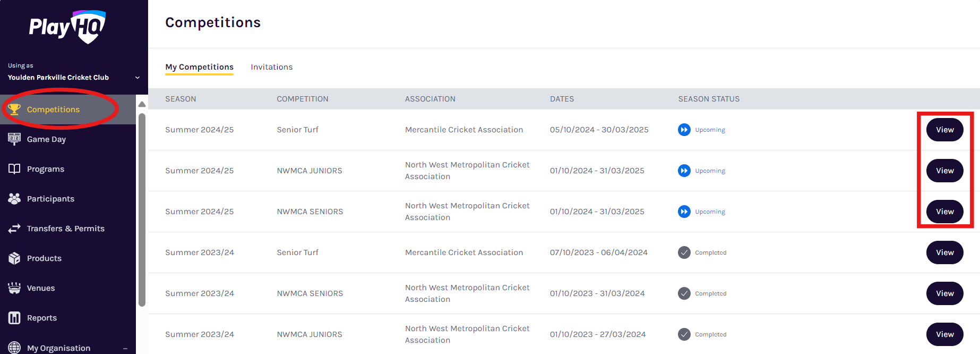980x354 pixels.
Task: Click the Completed label in Senior Turf row
Action: click(x=711, y=252)
